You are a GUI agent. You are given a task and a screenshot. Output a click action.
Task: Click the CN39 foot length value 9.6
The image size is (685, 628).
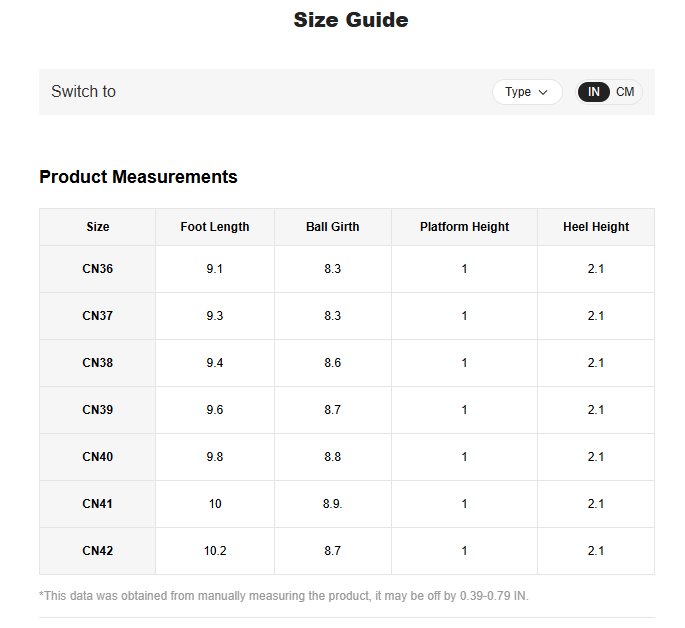coord(215,410)
